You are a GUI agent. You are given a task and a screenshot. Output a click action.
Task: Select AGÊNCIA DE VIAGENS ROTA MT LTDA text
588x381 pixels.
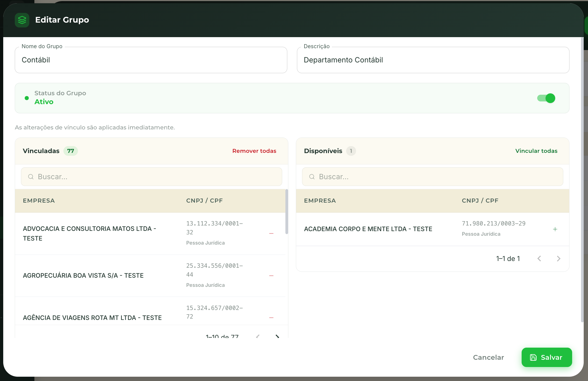tap(92, 317)
